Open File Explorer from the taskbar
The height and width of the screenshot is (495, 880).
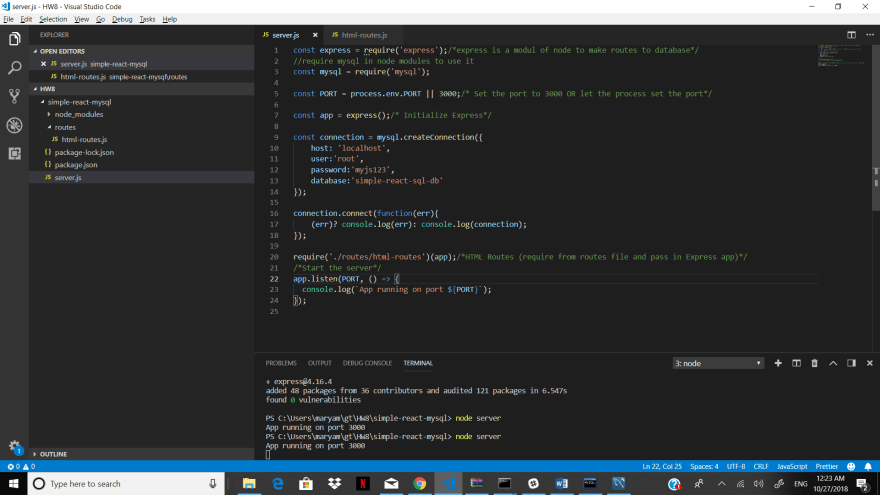(249, 483)
